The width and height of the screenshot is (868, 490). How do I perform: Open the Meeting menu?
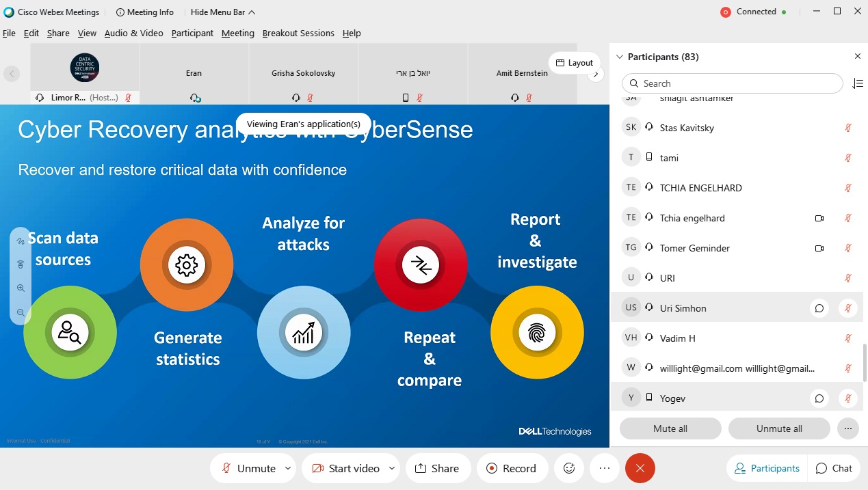click(x=238, y=33)
